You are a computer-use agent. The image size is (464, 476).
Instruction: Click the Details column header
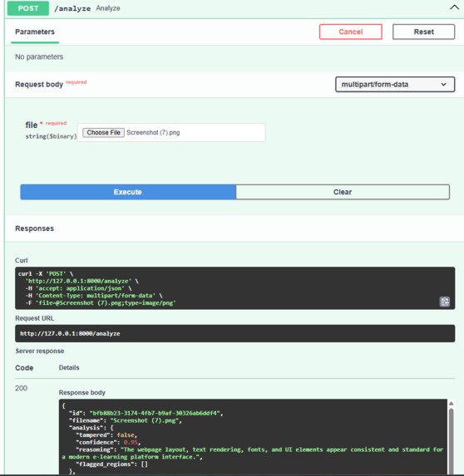[x=69, y=368]
